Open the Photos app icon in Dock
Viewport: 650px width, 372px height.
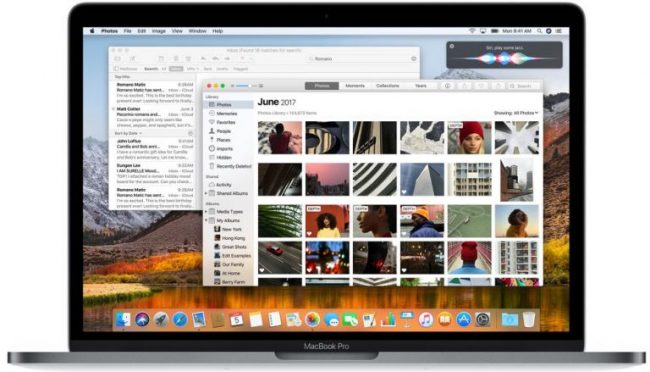312,319
